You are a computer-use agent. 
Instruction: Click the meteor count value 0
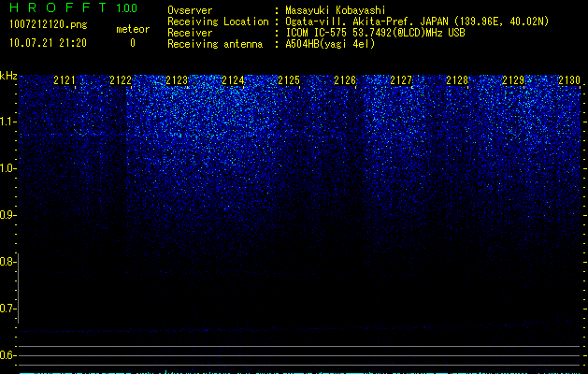(133, 43)
